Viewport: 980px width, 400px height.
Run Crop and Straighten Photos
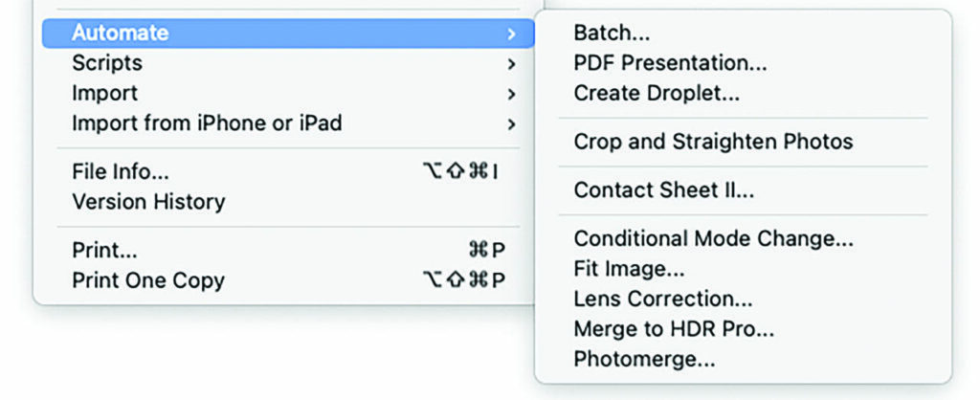[x=713, y=142]
